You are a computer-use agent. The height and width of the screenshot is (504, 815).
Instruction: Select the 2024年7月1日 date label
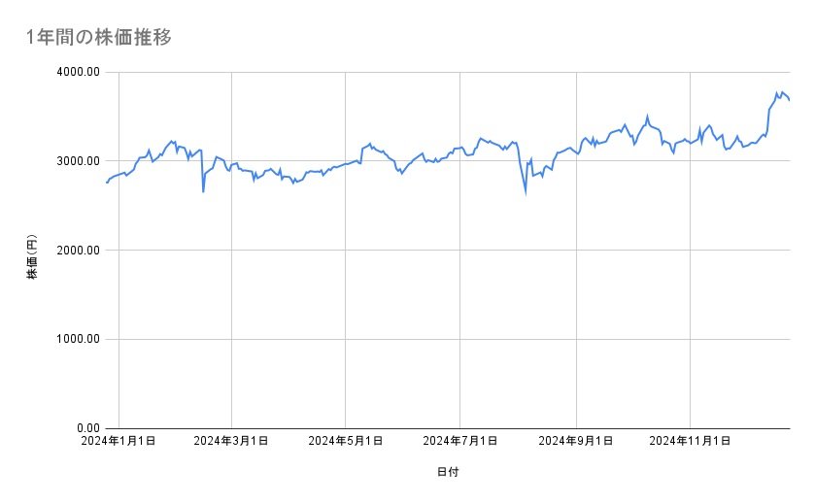(460, 441)
